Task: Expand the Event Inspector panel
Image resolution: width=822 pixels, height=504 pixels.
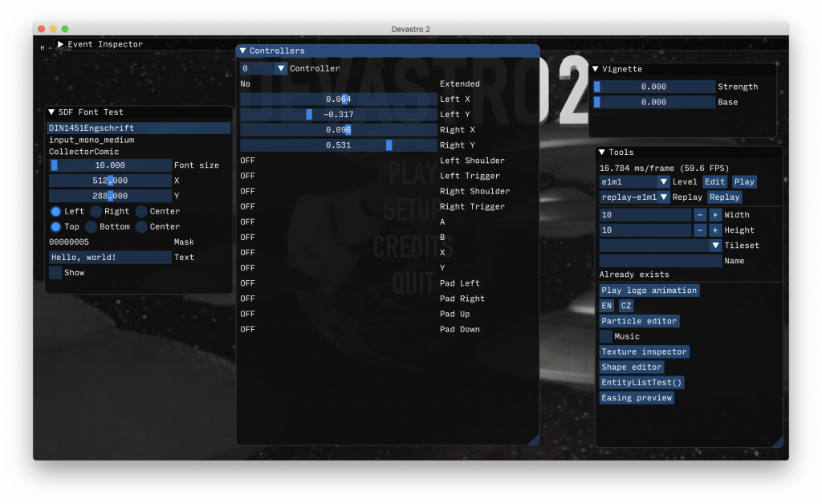Action: 60,44
